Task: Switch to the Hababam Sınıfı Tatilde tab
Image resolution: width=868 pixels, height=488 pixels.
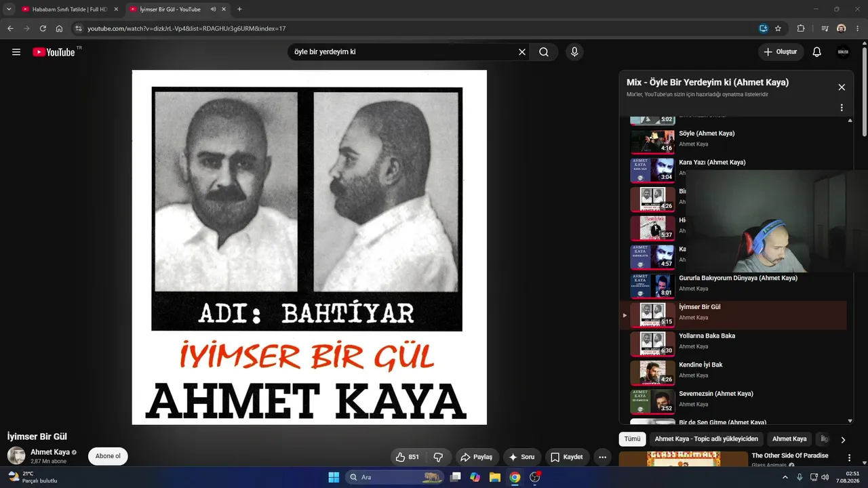Action: pyautogui.click(x=69, y=9)
